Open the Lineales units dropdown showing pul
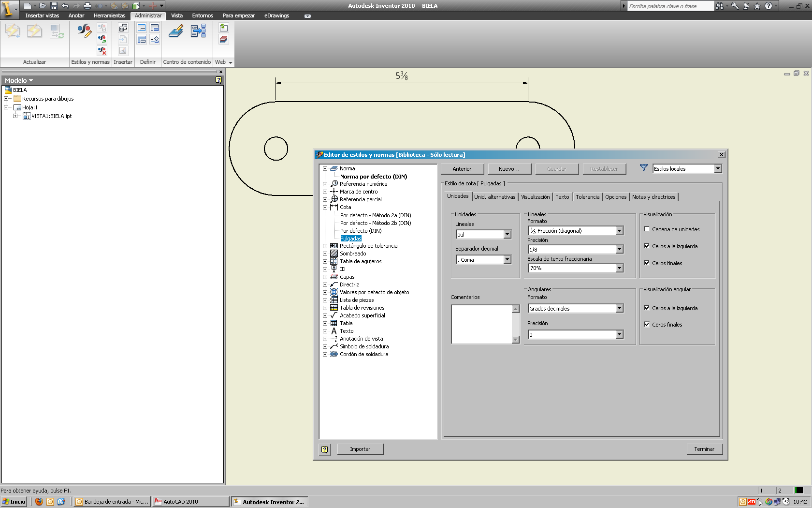812x508 pixels. coord(507,235)
